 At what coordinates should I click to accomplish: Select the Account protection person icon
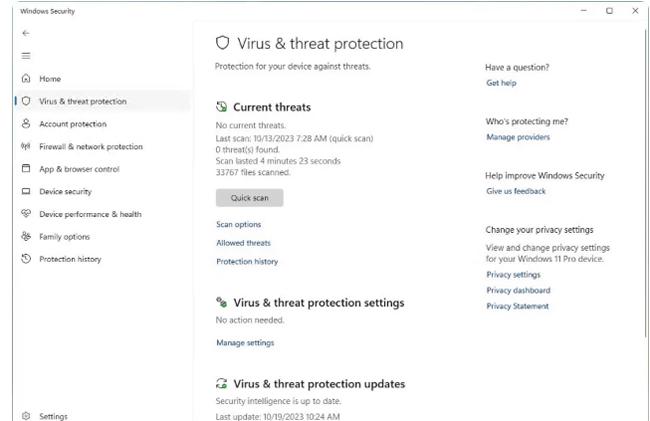pyautogui.click(x=26, y=124)
